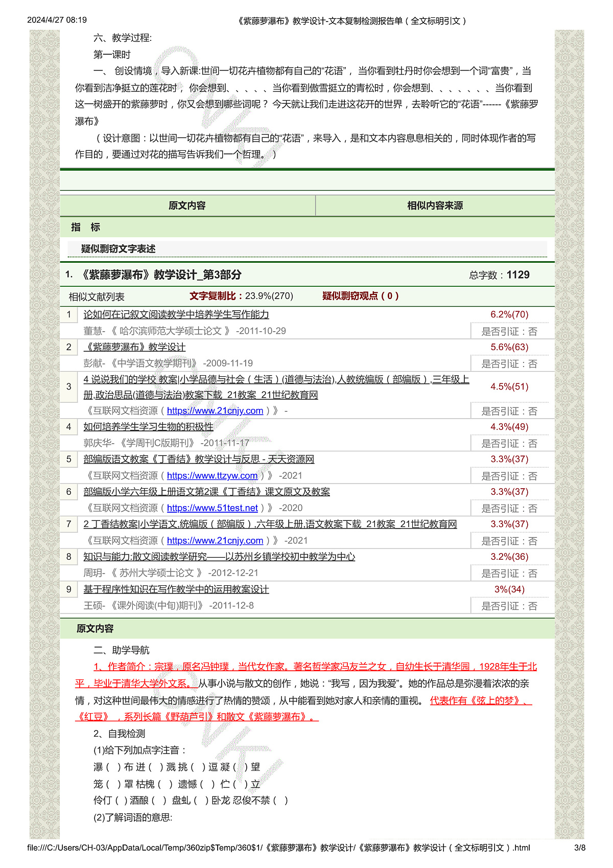Click author line 周玥-《苏州大学硕士论文》
Viewport: 613px width, 868px height.
pos(171,573)
